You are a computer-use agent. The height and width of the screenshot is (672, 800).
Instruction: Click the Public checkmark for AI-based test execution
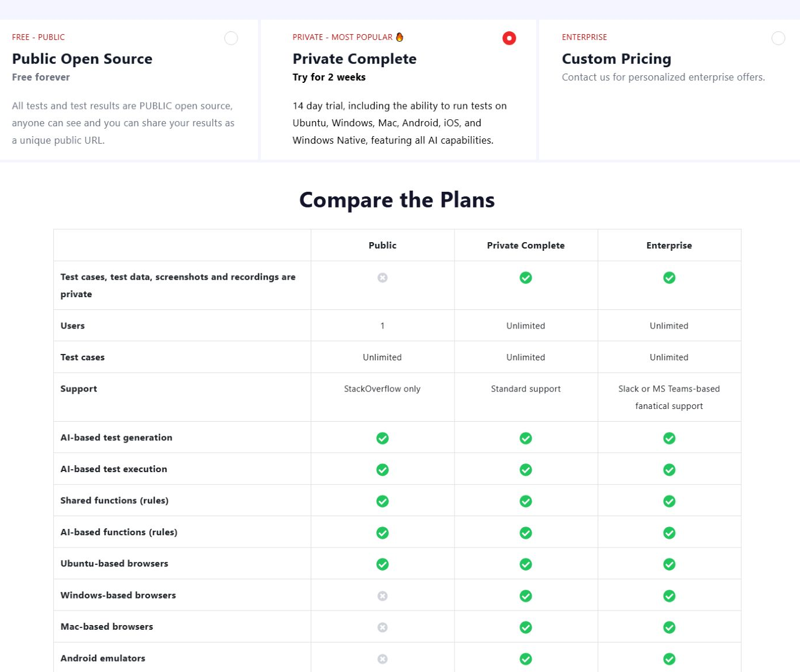[382, 470]
